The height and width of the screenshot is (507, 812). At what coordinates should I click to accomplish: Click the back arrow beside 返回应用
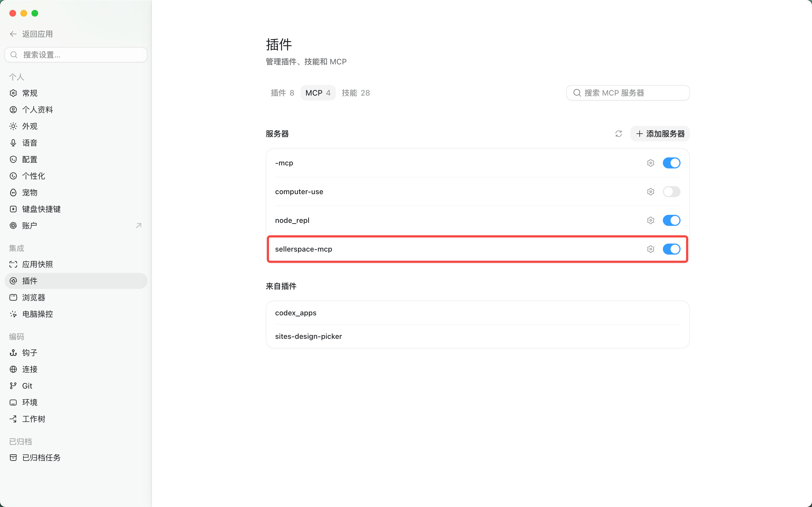tap(14, 34)
